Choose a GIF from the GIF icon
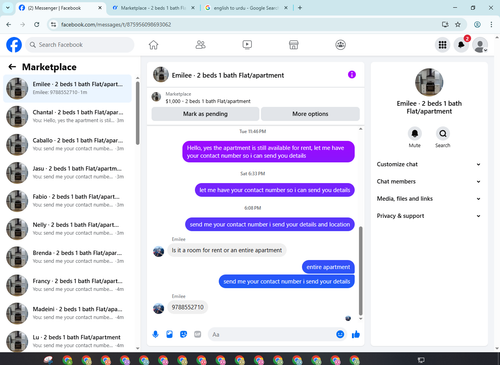 coord(197,334)
